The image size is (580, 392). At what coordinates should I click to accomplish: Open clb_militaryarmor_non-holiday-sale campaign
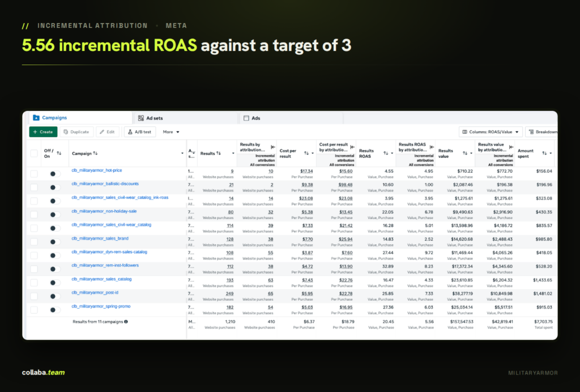click(x=104, y=211)
